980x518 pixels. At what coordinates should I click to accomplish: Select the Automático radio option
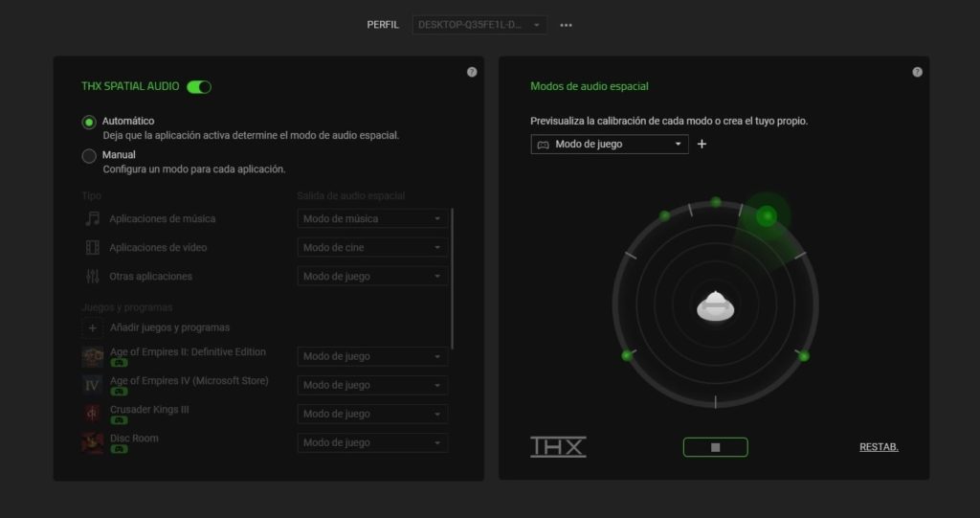(x=89, y=122)
